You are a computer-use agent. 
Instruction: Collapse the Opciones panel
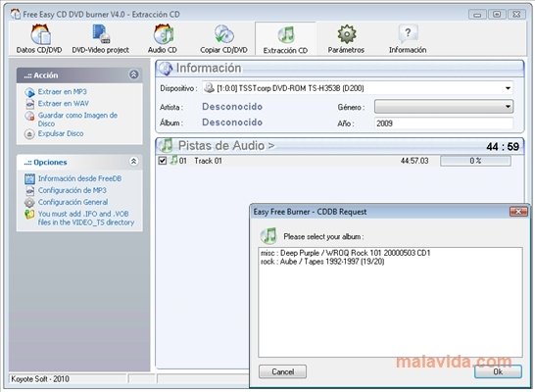(x=133, y=162)
